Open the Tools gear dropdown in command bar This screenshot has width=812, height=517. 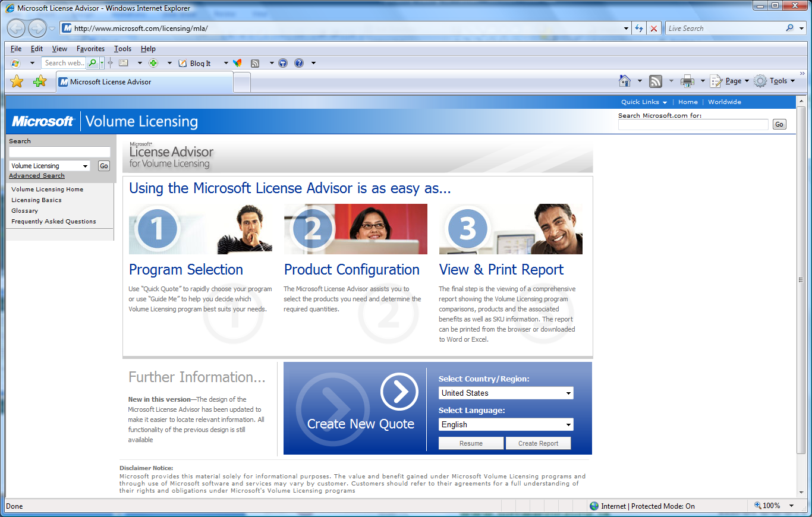[774, 81]
